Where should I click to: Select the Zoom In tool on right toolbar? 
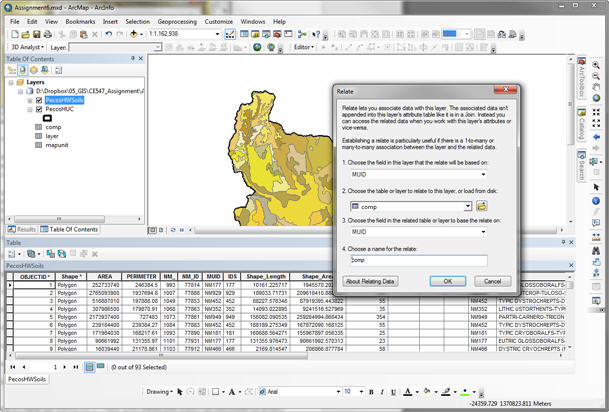coord(596,65)
